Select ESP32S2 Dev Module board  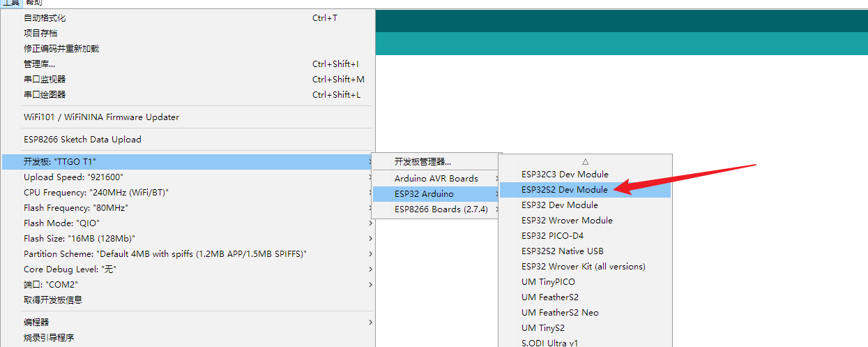[586, 190]
